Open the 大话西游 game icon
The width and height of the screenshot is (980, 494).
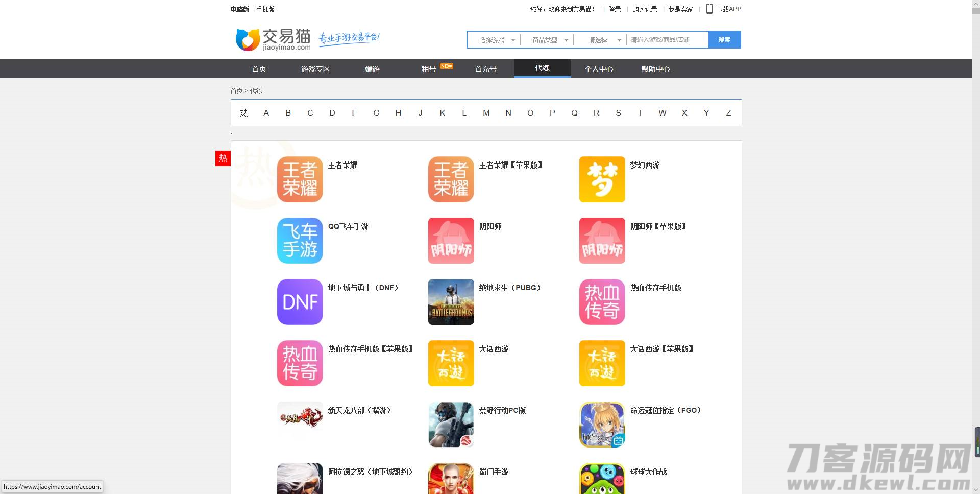point(451,363)
